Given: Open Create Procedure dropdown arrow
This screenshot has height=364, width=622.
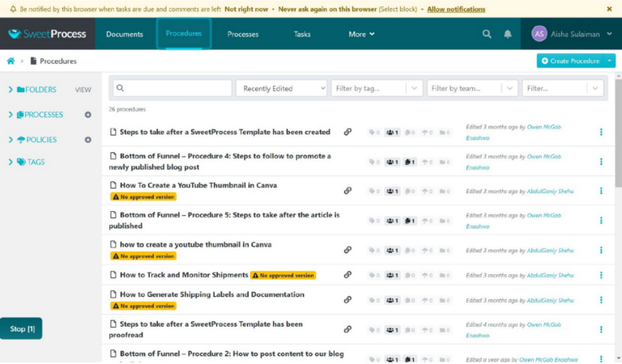Looking at the screenshot, I should coord(609,61).
